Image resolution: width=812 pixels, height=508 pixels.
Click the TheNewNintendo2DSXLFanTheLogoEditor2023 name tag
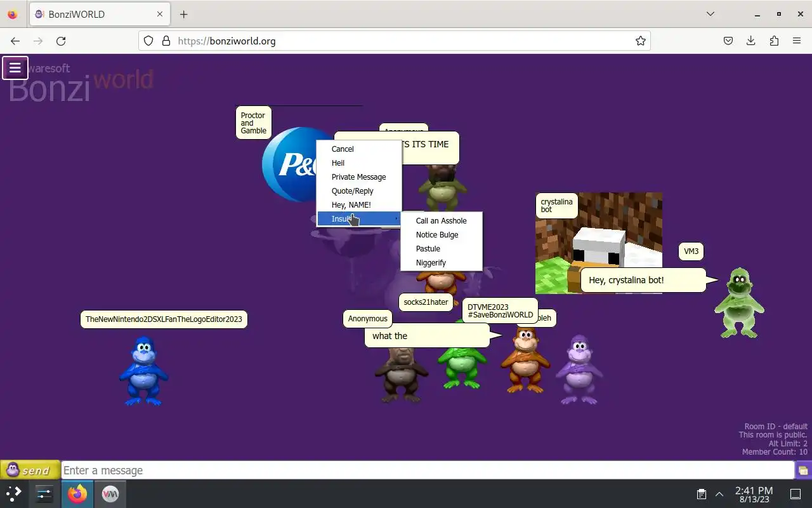click(x=164, y=319)
